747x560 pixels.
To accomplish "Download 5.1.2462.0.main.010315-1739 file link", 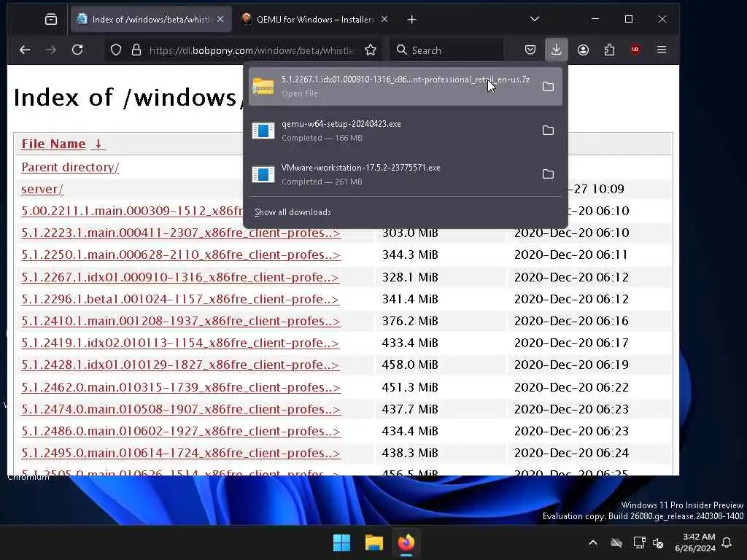I will [181, 387].
